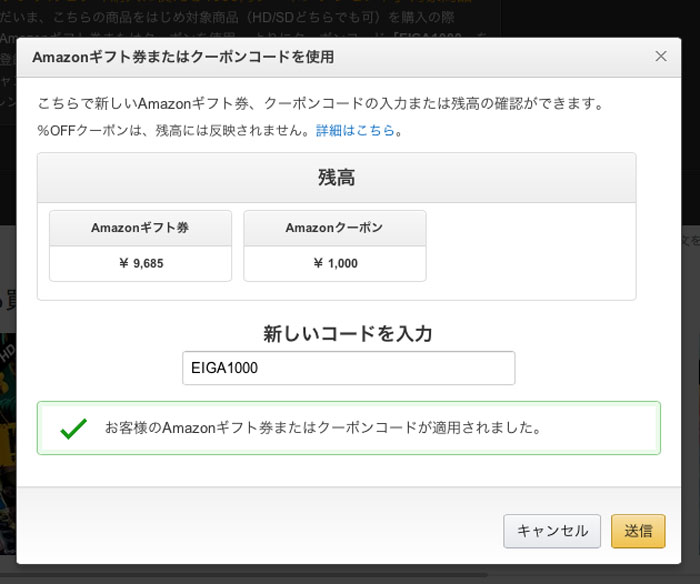Click the dialog title Amazonギフト券またはクーポンコードを使用
The height and width of the screenshot is (584, 700).
[x=183, y=57]
